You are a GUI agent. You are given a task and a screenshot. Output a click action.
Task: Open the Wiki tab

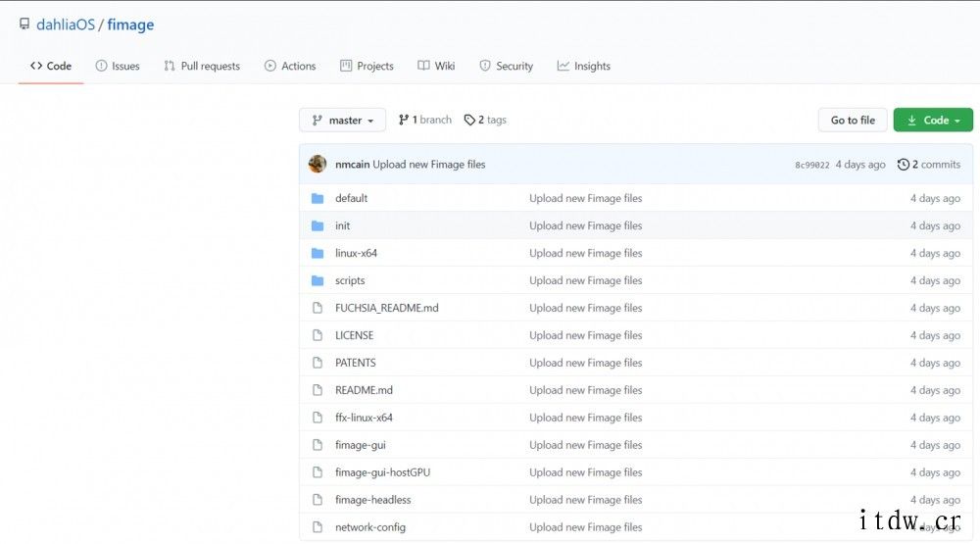(436, 66)
